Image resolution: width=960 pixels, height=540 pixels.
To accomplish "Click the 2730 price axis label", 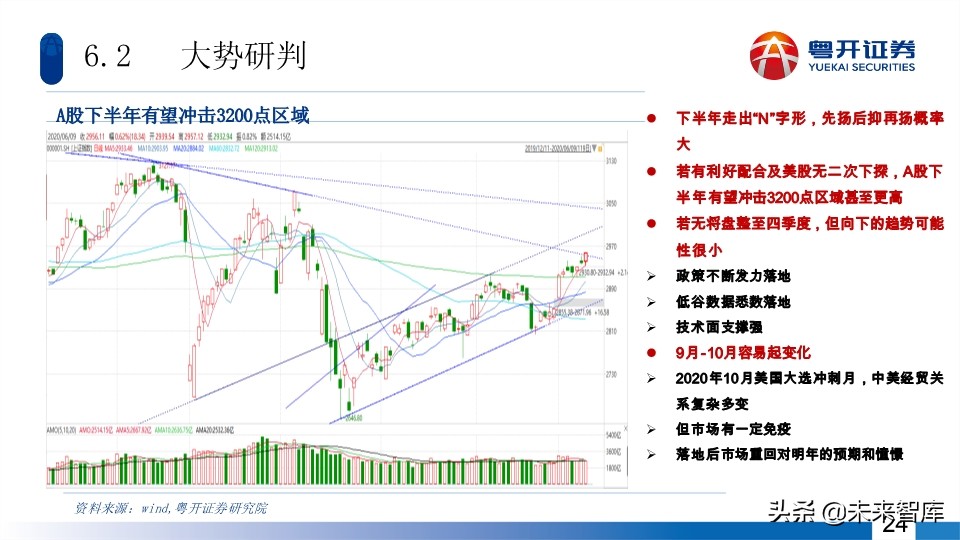I will 611,373.
